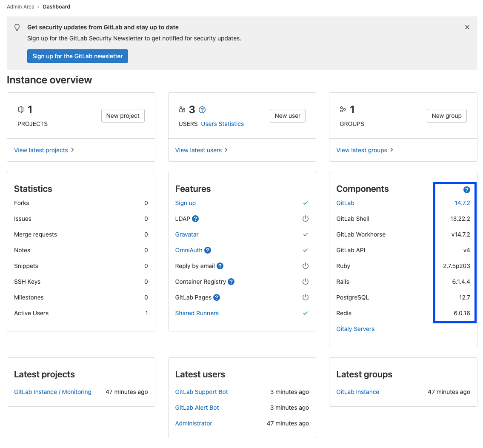
Task: Open the Gitaly Servers link
Action: [355, 329]
